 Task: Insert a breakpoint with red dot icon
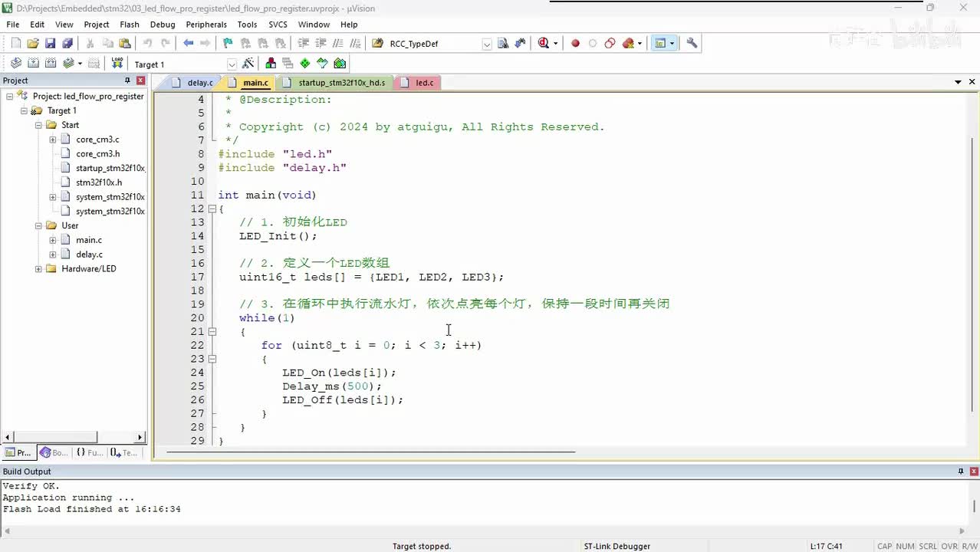pyautogui.click(x=575, y=44)
